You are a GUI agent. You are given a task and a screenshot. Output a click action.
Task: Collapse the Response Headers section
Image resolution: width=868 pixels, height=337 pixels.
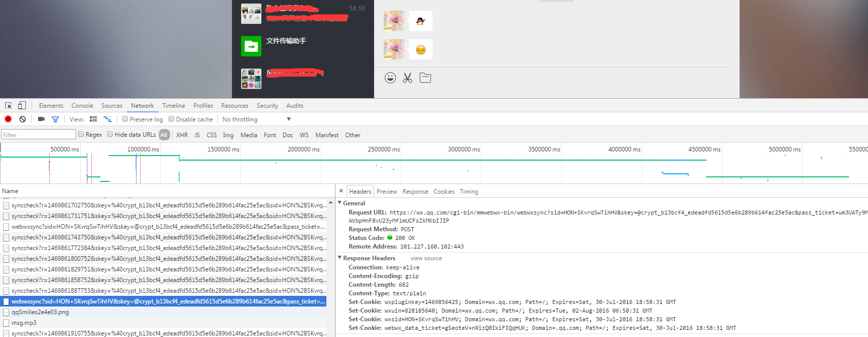tap(340, 258)
